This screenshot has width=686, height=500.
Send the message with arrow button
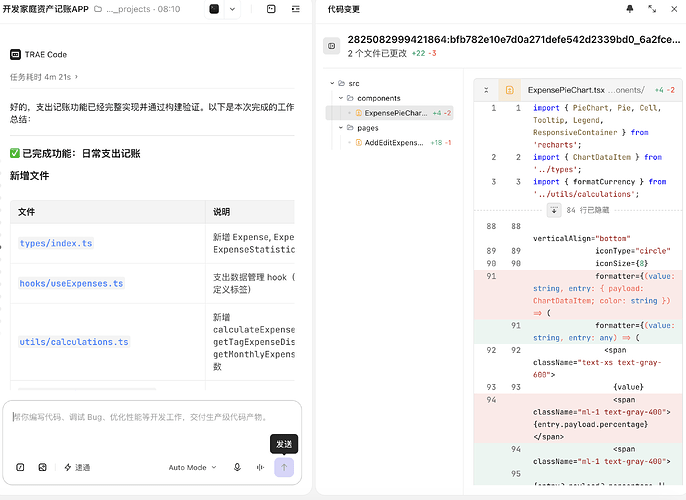pos(284,467)
